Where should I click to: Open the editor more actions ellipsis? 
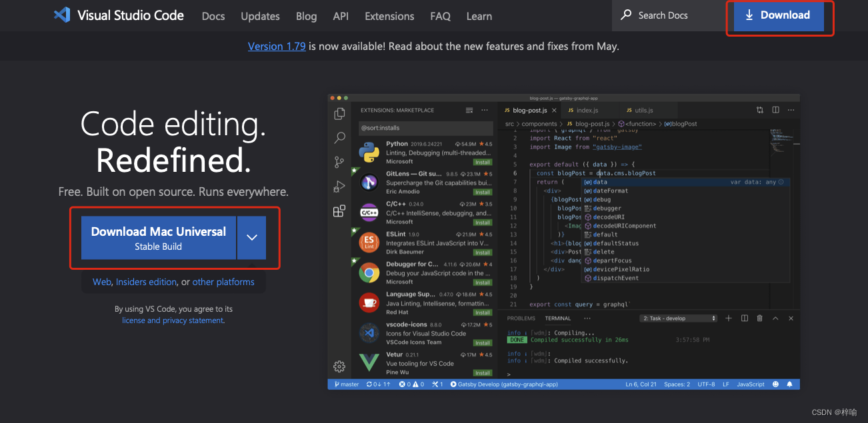pyautogui.click(x=791, y=110)
